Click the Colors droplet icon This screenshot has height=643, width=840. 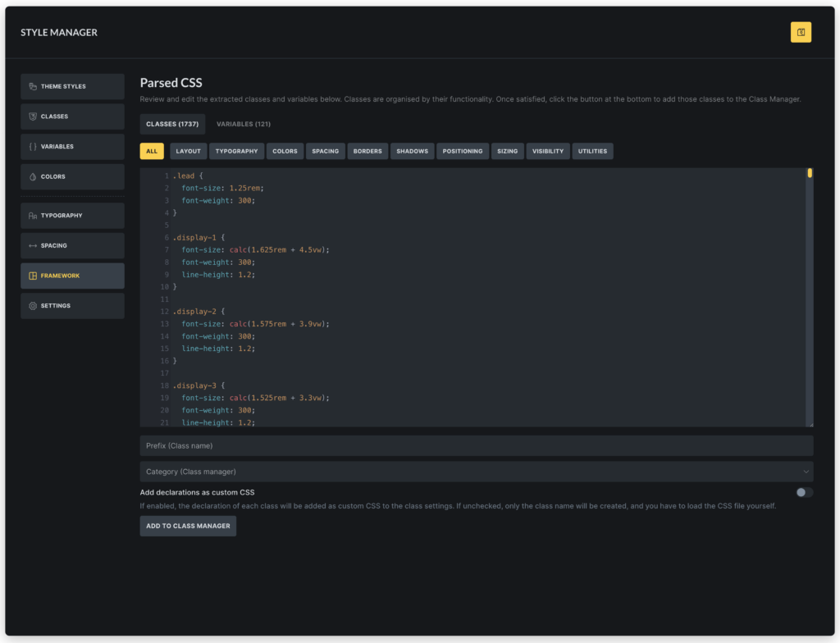[34, 176]
